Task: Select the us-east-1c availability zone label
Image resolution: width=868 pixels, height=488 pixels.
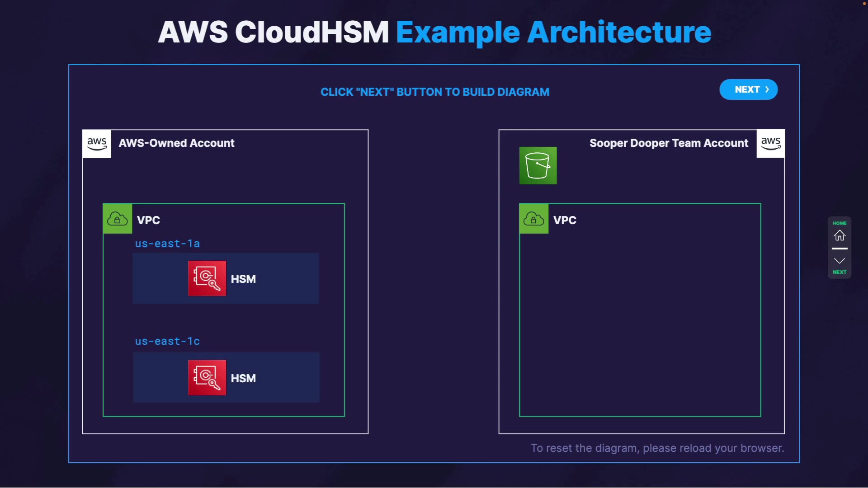Action: 167,341
